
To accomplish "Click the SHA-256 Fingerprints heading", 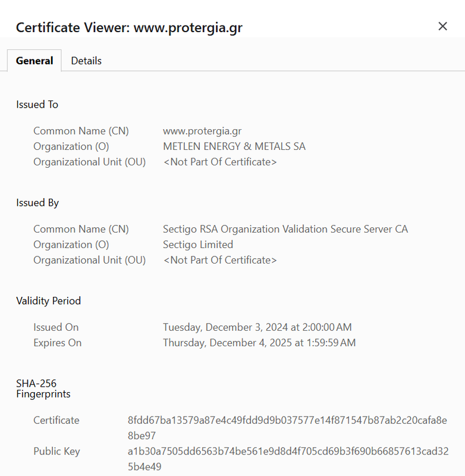I will [43, 389].
